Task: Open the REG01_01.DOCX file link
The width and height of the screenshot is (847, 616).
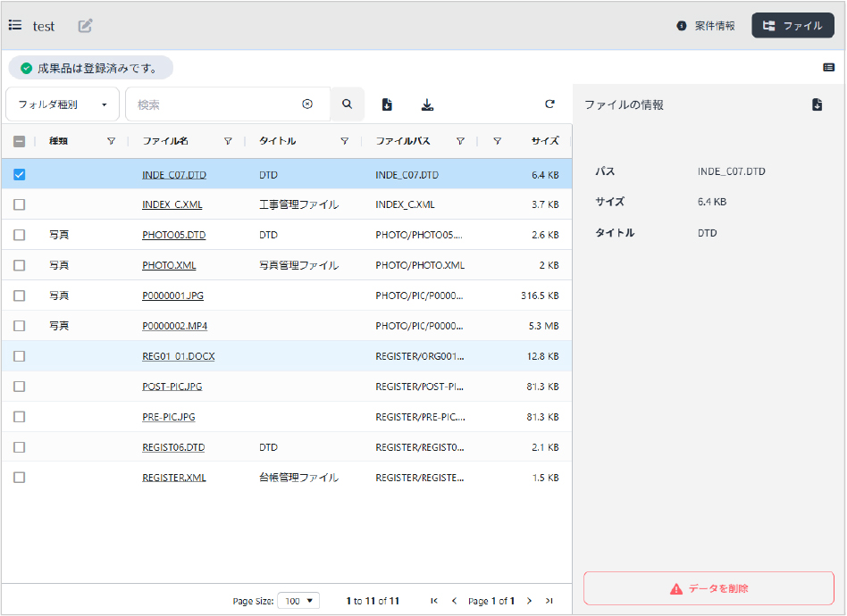Action: point(179,356)
